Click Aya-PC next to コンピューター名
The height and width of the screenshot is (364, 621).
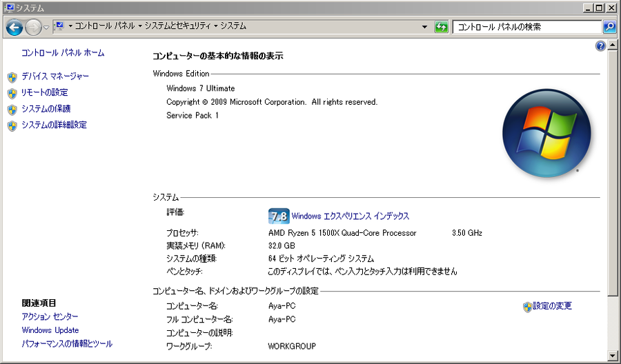point(282,306)
